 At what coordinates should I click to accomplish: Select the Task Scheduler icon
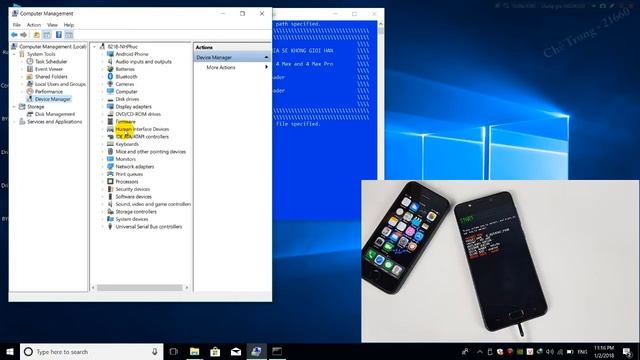click(30, 62)
